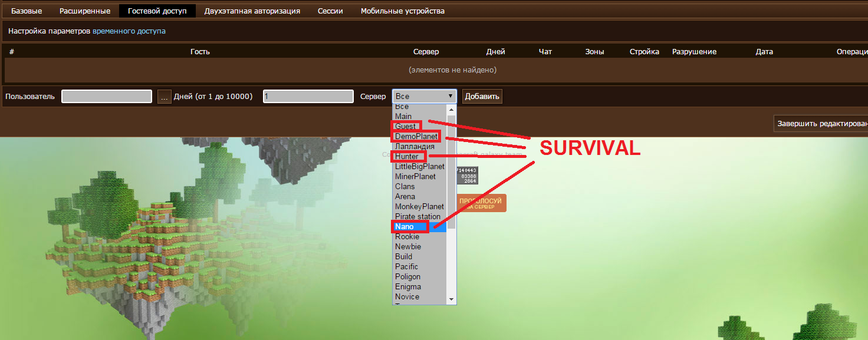This screenshot has width=868, height=340.
Task: Go to Двухэтапная авторизация tab
Action: [252, 11]
